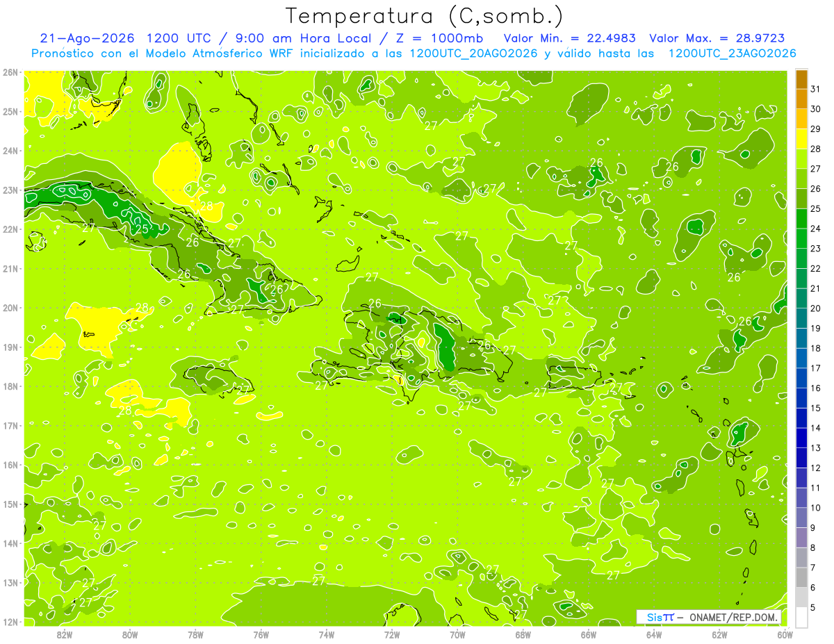Image resolution: width=834 pixels, height=644 pixels.
Task: Click the "80W" longitude axis label
Action: click(x=130, y=634)
